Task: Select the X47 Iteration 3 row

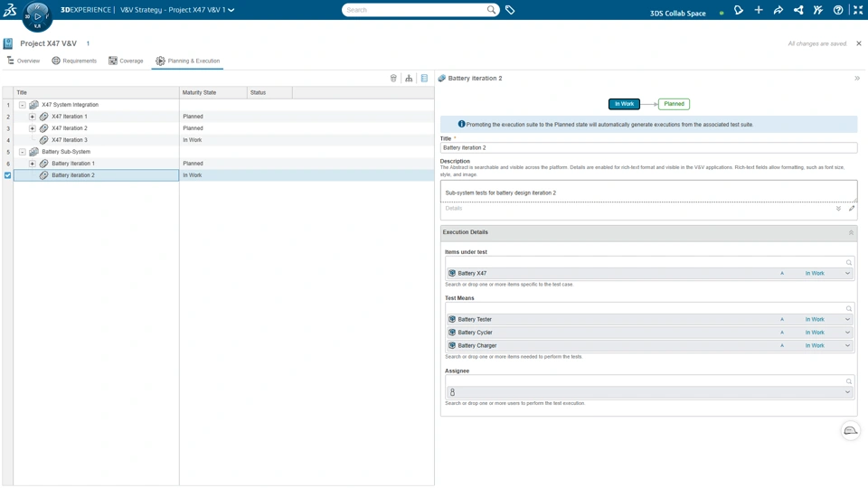Action: [x=223, y=140]
